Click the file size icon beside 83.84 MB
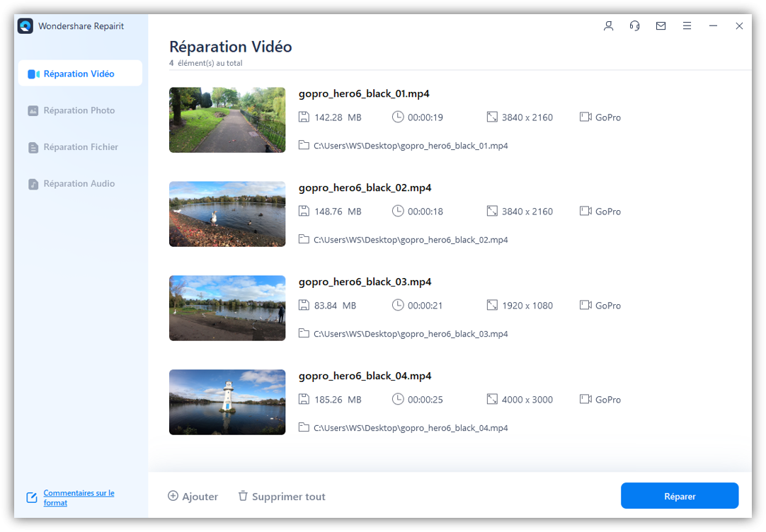Screen dimensions: 766x532 click(304, 306)
